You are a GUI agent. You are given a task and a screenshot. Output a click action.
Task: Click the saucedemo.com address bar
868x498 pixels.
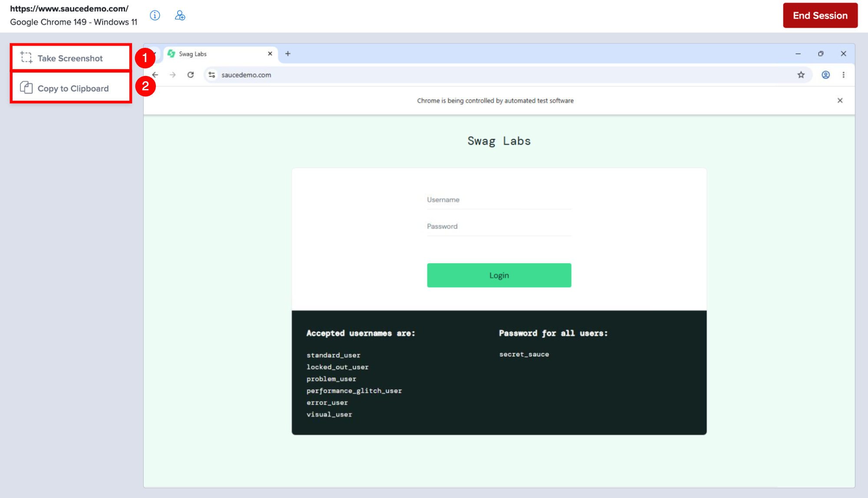click(x=508, y=75)
